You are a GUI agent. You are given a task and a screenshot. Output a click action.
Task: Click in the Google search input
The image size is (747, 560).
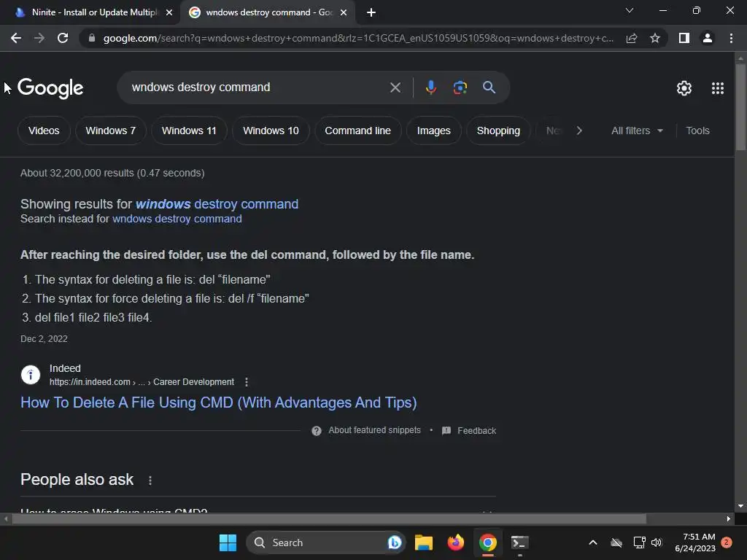258,87
